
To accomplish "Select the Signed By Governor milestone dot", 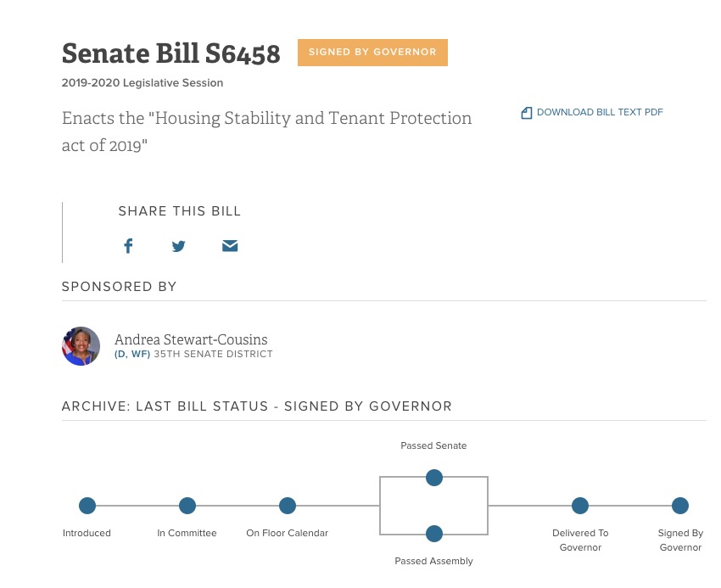I will click(680, 506).
